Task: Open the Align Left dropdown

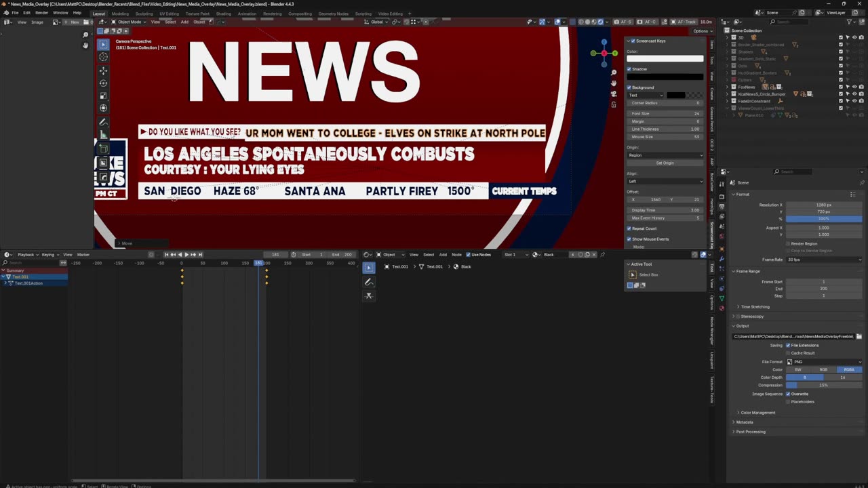Action: click(665, 181)
